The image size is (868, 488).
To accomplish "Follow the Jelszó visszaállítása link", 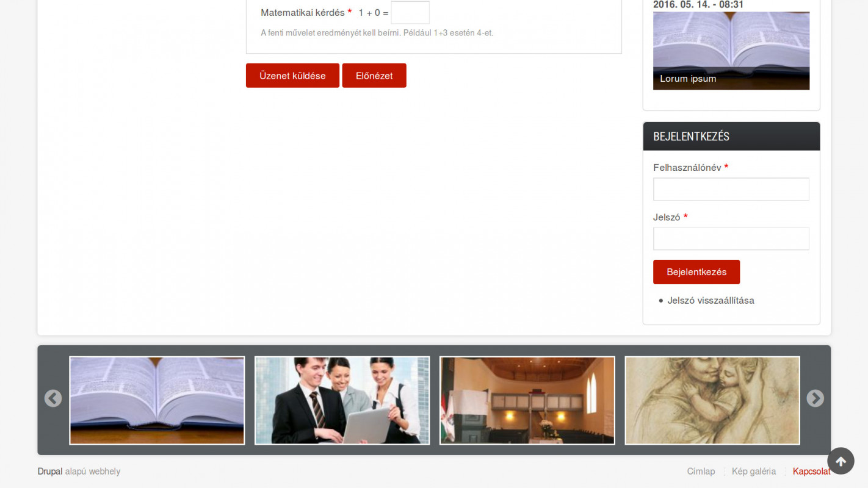I will coord(711,300).
